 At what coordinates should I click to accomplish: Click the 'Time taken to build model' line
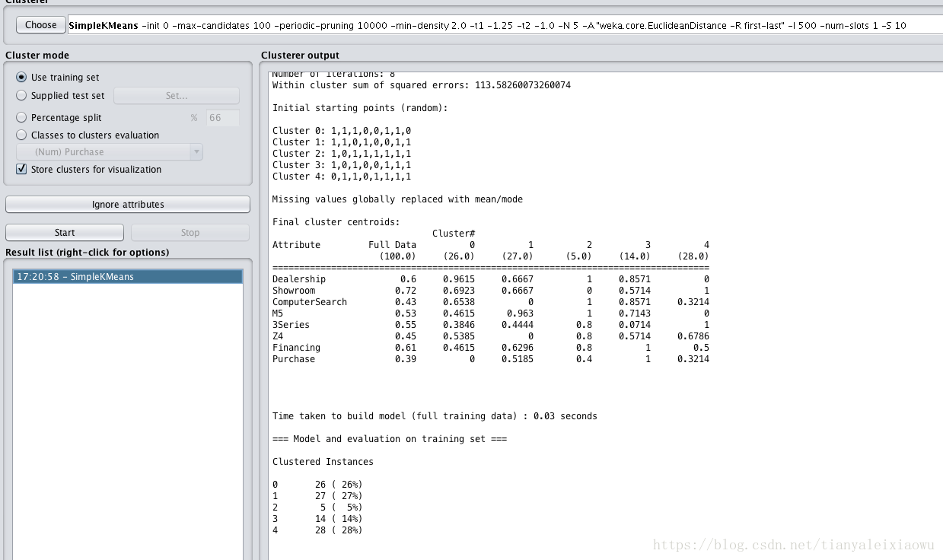click(x=435, y=416)
